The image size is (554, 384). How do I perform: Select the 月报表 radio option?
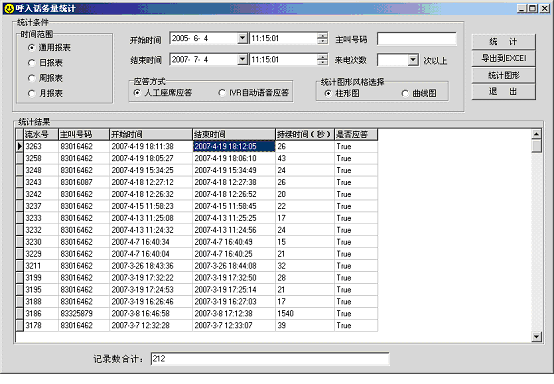point(32,93)
